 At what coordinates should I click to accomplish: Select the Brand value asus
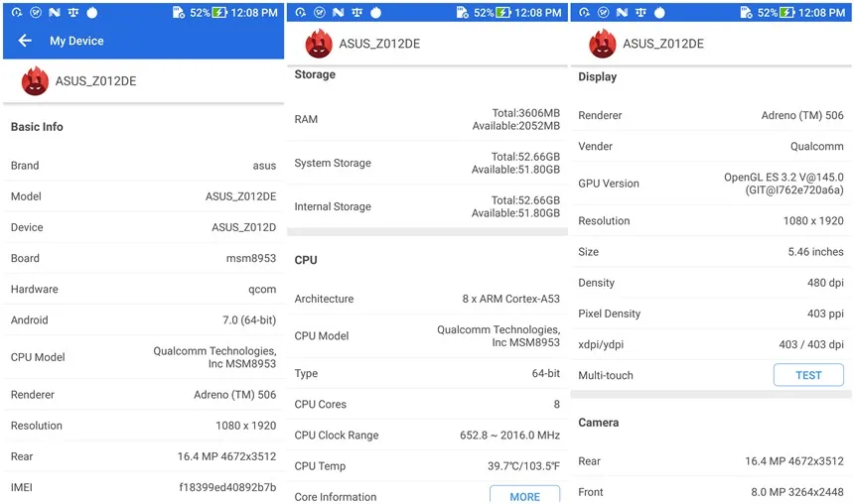click(264, 166)
